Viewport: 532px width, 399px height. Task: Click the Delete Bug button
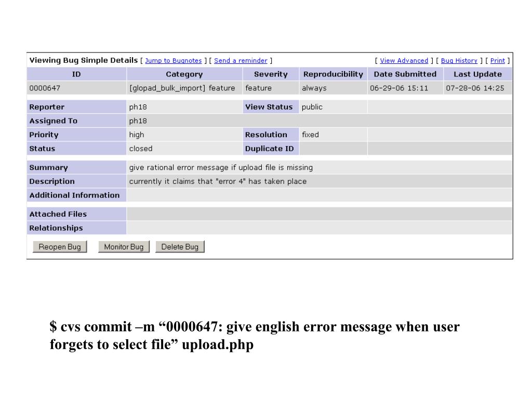point(180,247)
